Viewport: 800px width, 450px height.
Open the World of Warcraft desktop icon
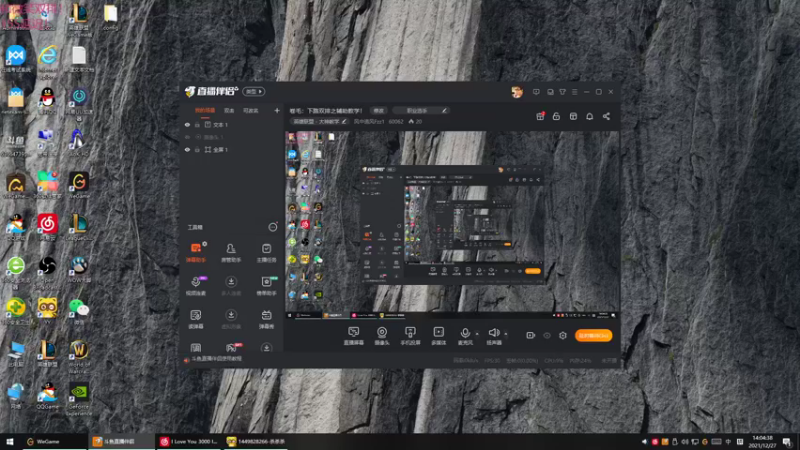(x=79, y=356)
